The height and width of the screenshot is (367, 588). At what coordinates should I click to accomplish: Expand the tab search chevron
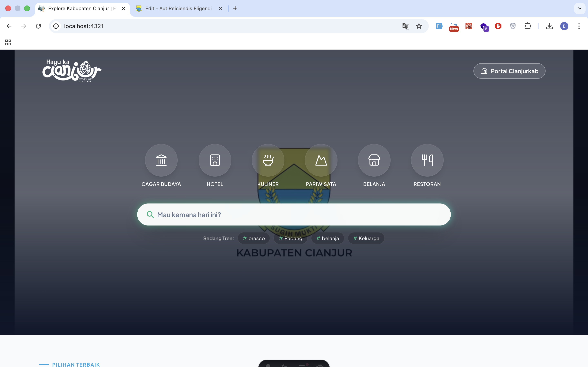click(x=579, y=9)
